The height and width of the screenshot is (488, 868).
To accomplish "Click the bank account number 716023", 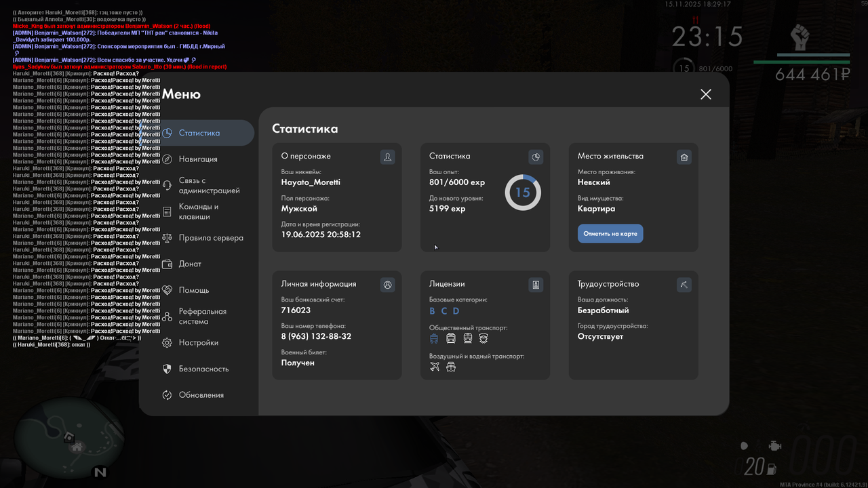I will [x=296, y=310].
